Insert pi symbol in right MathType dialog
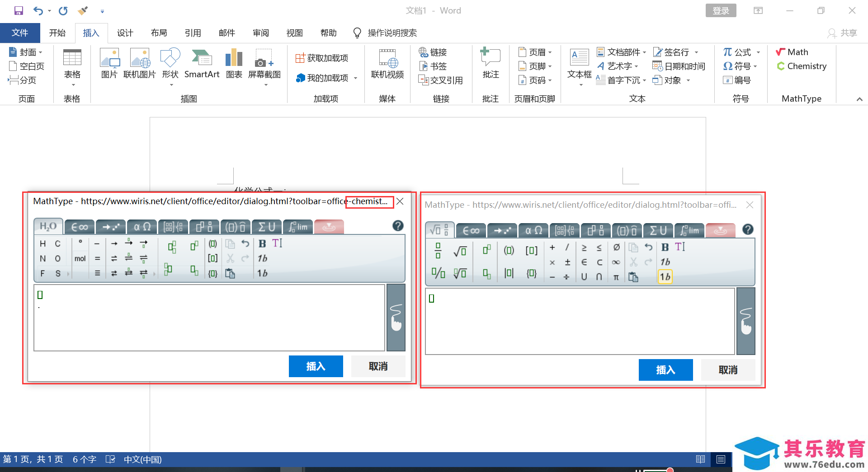 click(x=616, y=277)
